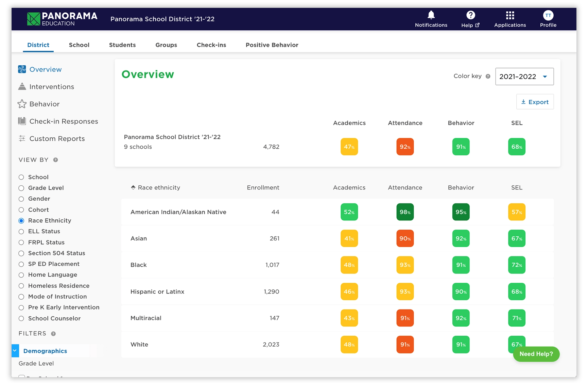Click the Multiracial row label
588x385 pixels.
[146, 318]
